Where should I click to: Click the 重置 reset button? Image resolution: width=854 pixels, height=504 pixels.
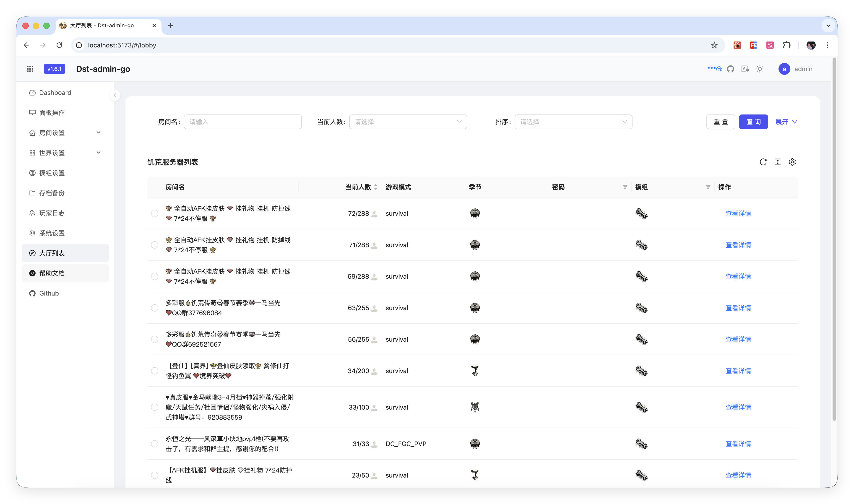[721, 122]
